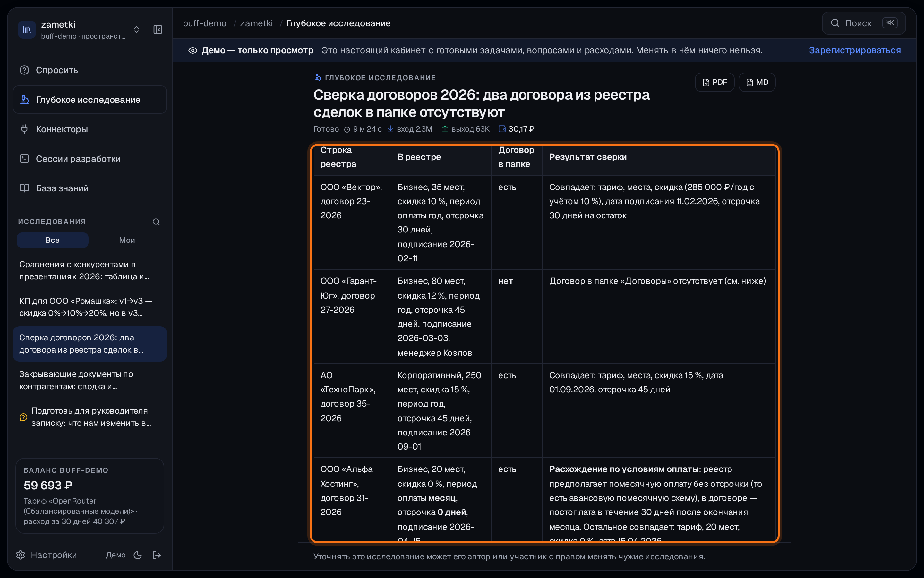The width and height of the screenshot is (924, 578).
Task: Open research Сравнения с конкурентами в презентациях
Action: pyautogui.click(x=90, y=270)
